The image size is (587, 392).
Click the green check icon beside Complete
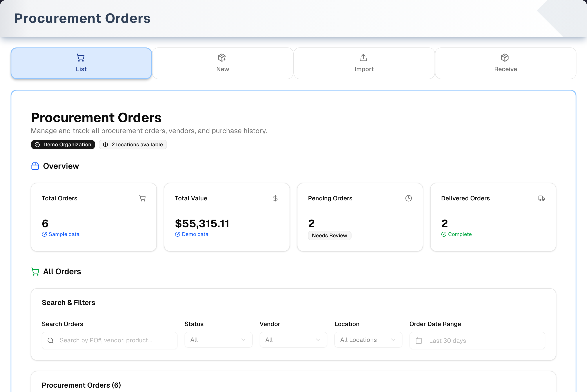click(x=444, y=234)
